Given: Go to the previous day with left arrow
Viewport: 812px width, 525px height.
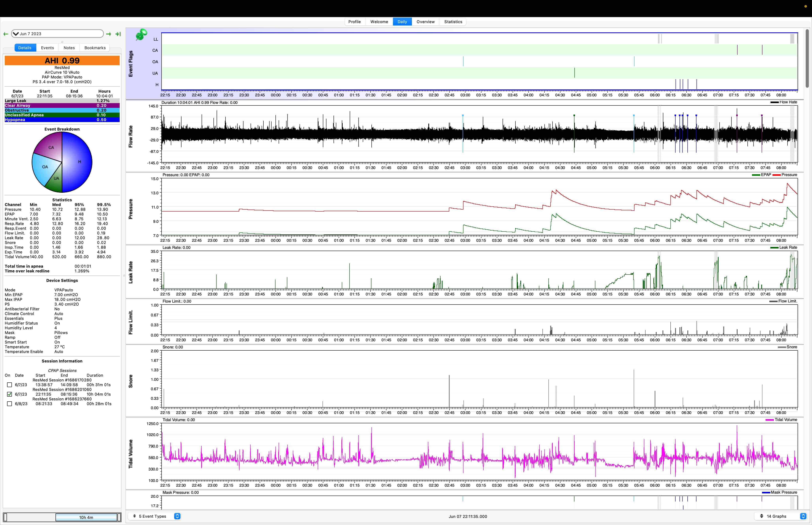Looking at the screenshot, I should [x=6, y=34].
